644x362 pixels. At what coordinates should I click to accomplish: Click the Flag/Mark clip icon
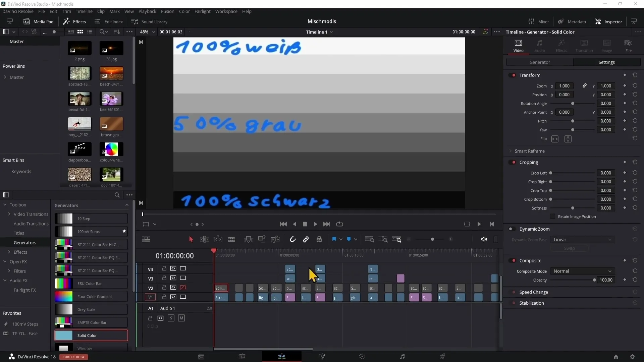[334, 239]
